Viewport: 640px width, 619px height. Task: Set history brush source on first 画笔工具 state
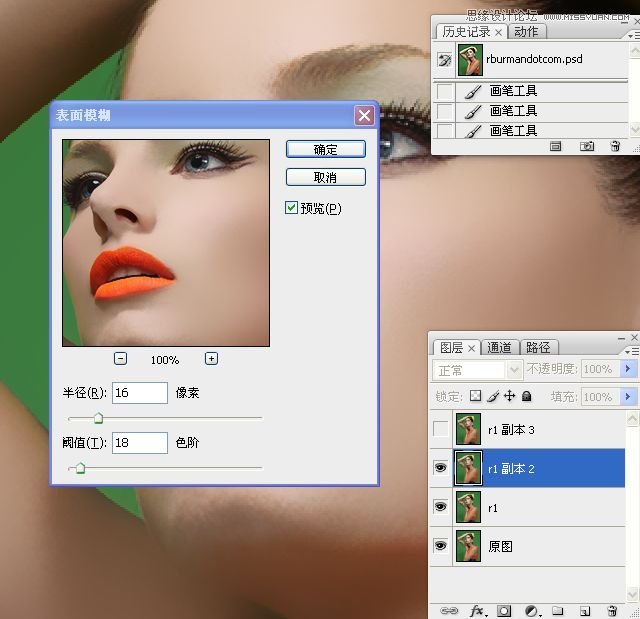[x=444, y=91]
